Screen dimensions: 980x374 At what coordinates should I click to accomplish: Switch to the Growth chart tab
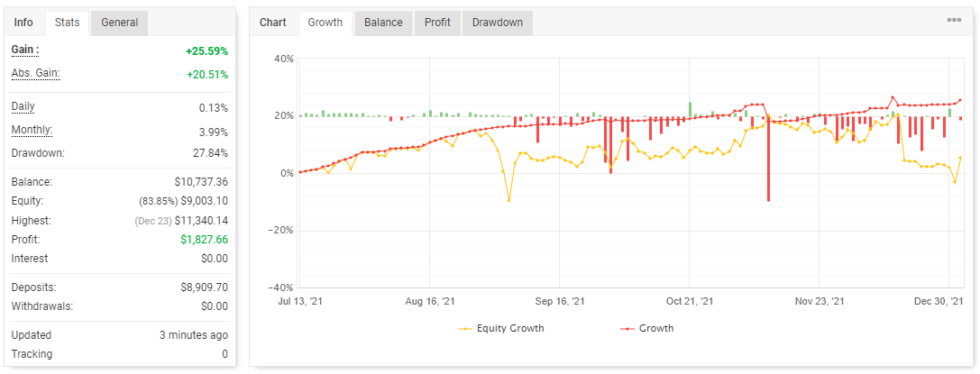pos(325,23)
